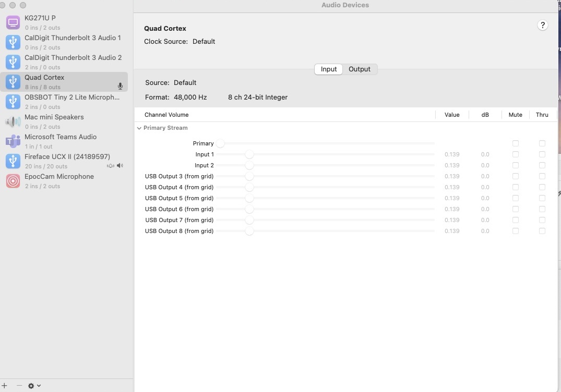The height and width of the screenshot is (392, 561).
Task: Select Mac mini Speakers device
Action: 64,121
